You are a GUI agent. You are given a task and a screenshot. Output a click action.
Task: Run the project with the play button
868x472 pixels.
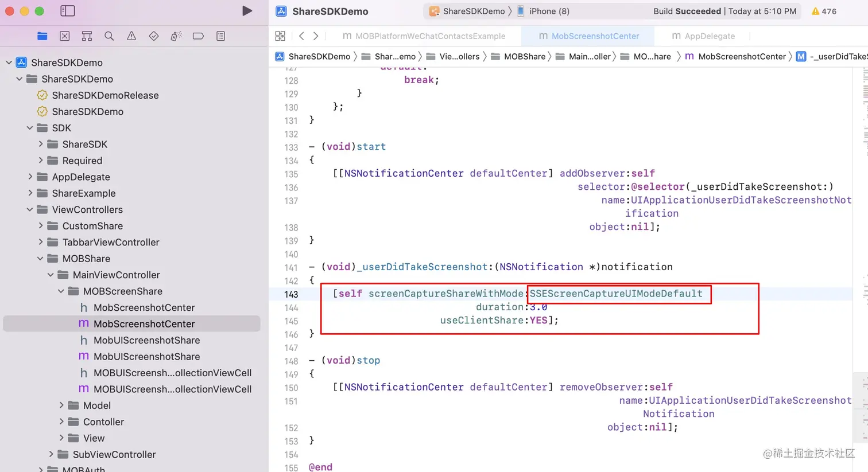(247, 11)
